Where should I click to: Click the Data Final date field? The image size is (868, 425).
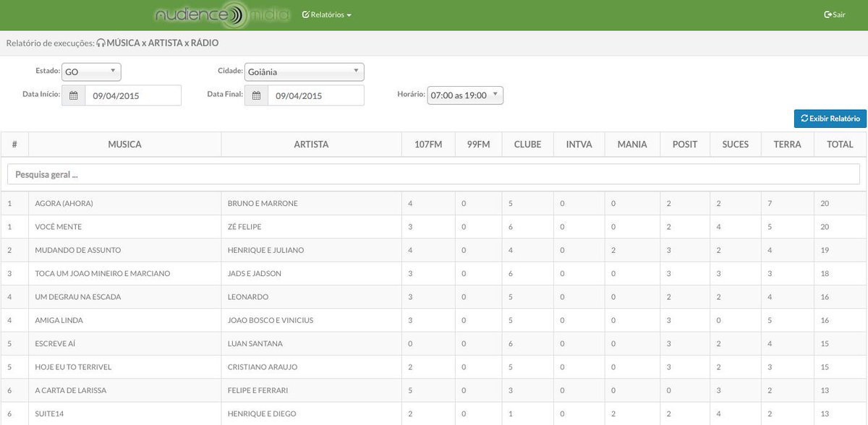316,95
